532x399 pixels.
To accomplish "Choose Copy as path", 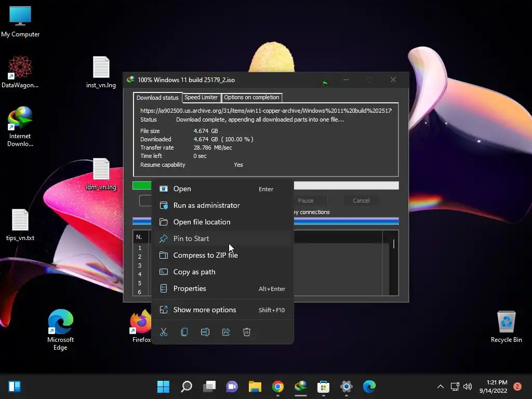I will coord(222,272).
